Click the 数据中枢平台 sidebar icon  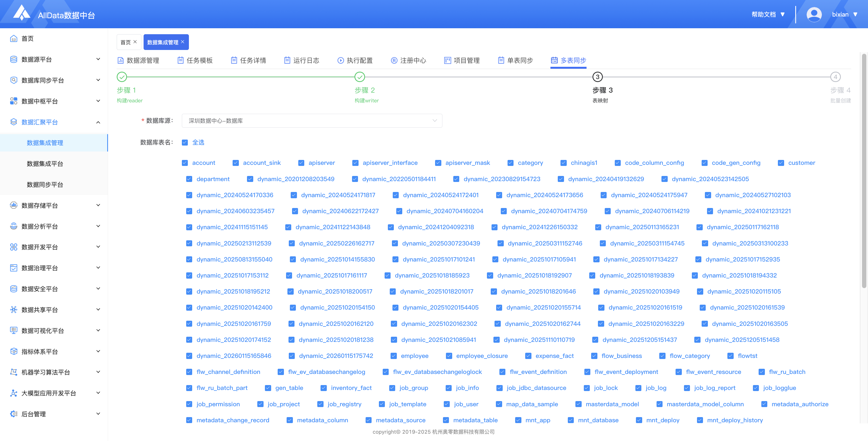[14, 101]
